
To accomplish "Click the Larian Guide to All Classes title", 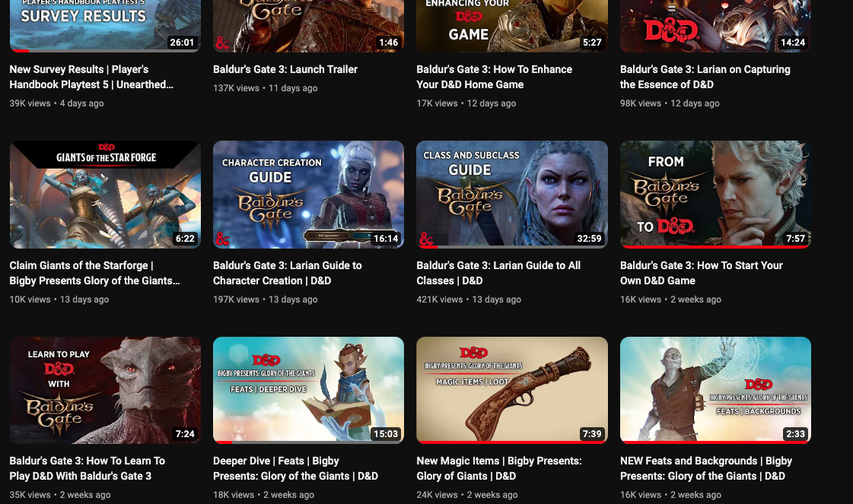I will (x=498, y=273).
